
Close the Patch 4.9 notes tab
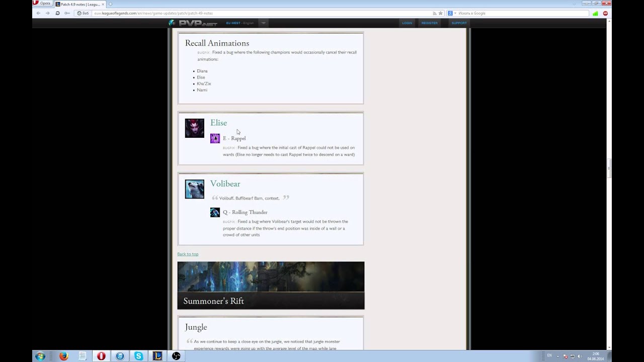103,4
